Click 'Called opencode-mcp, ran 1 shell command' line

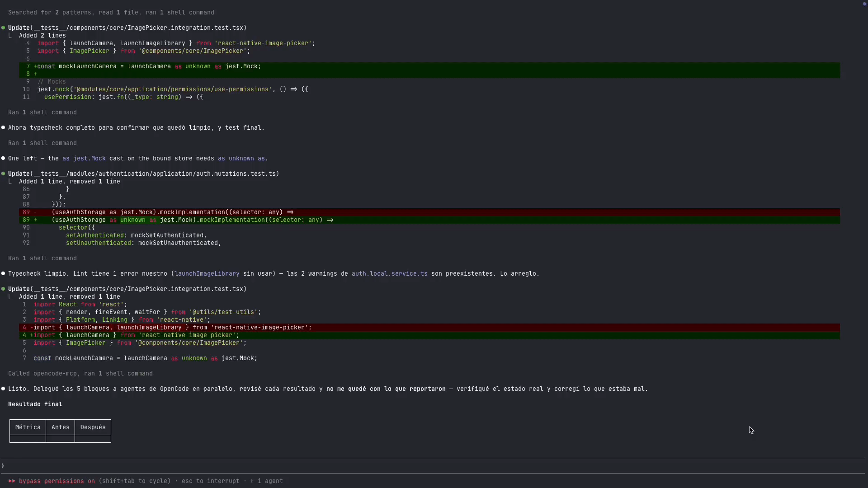[80, 374]
